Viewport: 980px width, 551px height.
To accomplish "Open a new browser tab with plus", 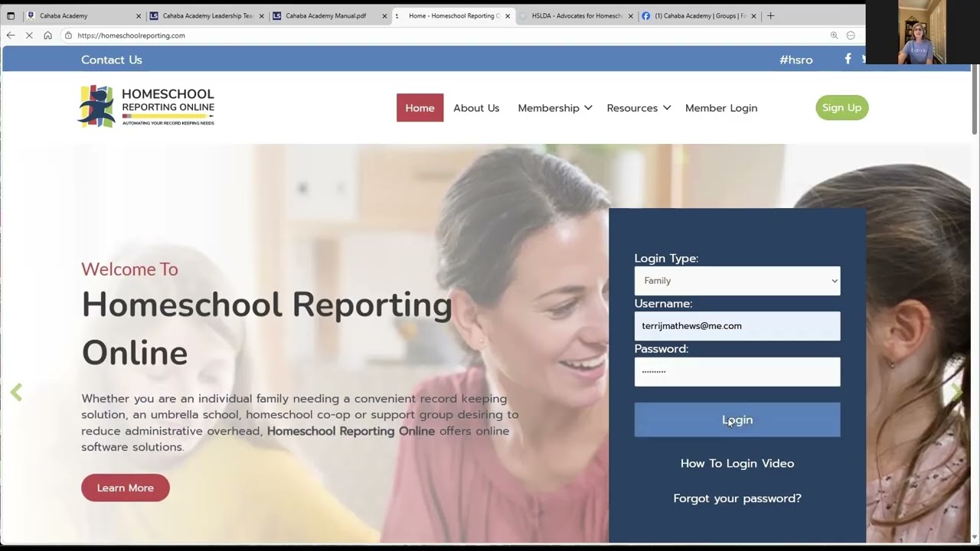I will pyautogui.click(x=770, y=15).
